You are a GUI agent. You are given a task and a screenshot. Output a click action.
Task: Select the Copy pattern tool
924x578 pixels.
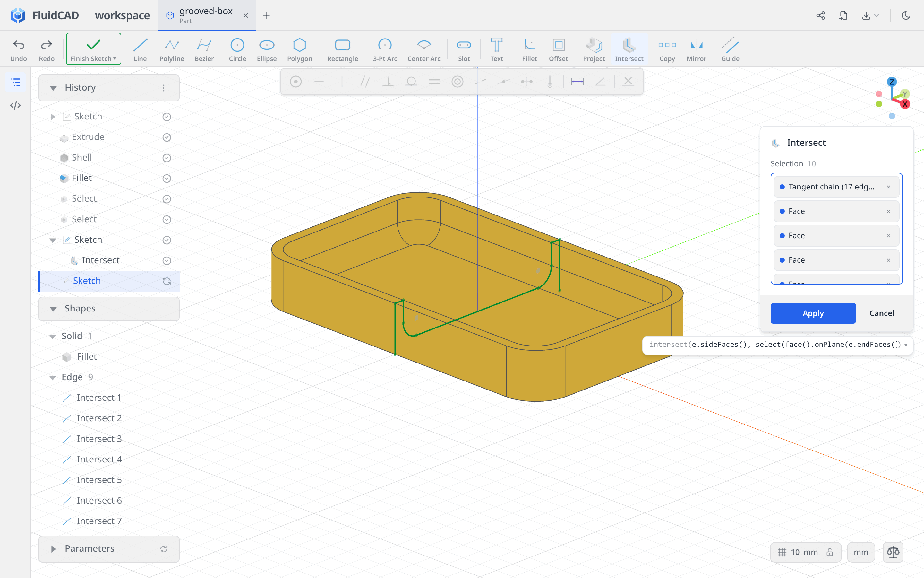tap(667, 49)
